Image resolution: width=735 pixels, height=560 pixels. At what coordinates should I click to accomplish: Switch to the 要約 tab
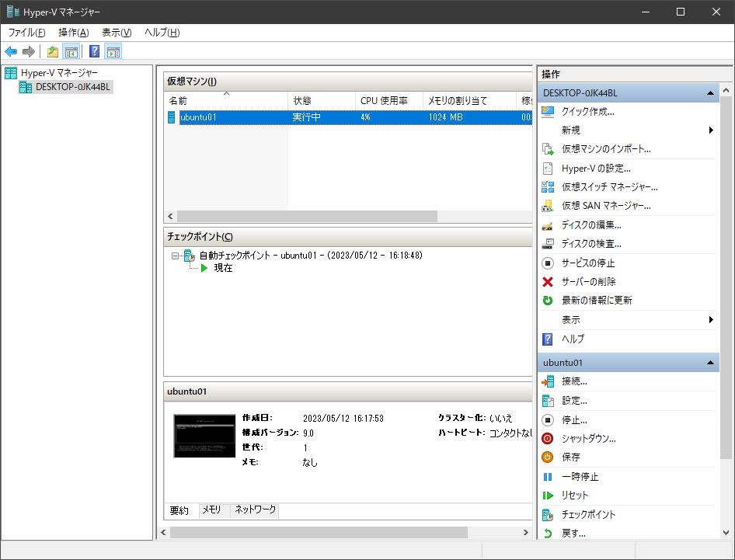coord(179,510)
